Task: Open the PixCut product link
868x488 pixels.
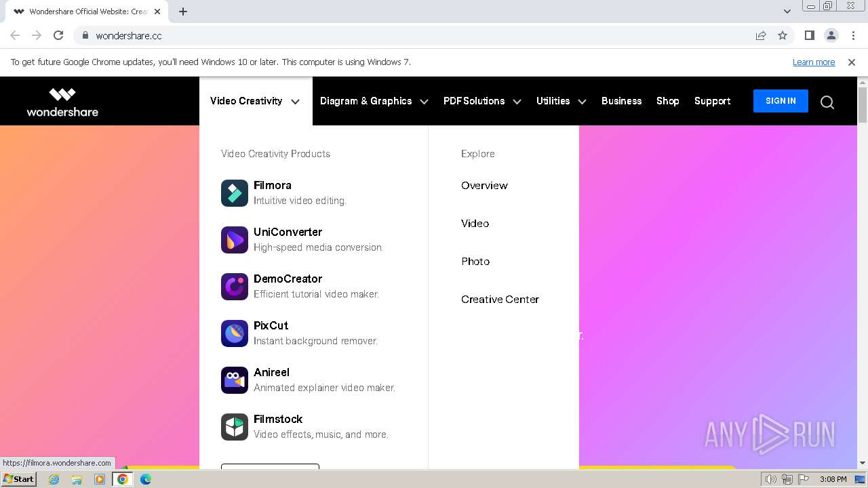Action: click(x=271, y=326)
